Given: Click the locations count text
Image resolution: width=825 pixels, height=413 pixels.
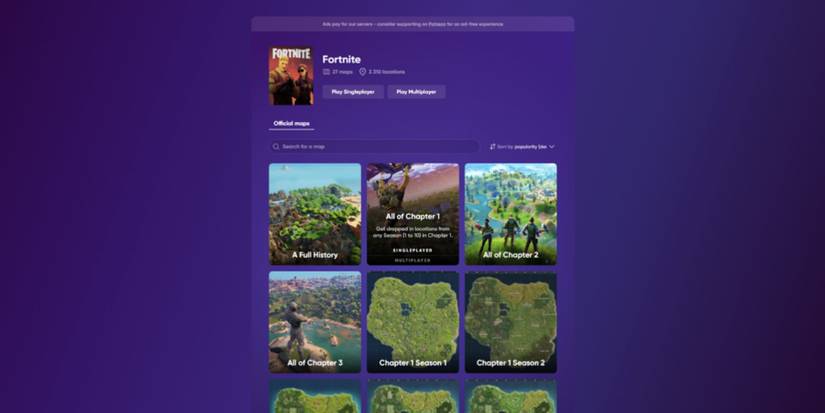Looking at the screenshot, I should pyautogui.click(x=387, y=72).
